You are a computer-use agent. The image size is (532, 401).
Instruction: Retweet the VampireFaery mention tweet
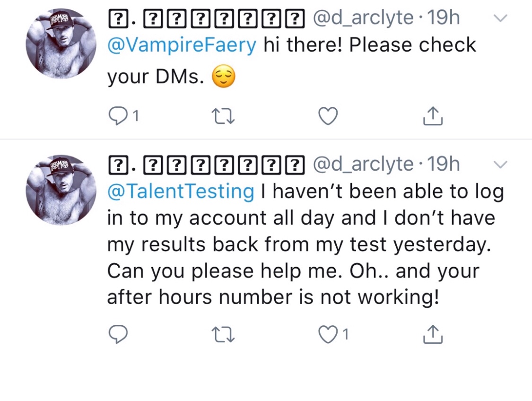coord(223,116)
